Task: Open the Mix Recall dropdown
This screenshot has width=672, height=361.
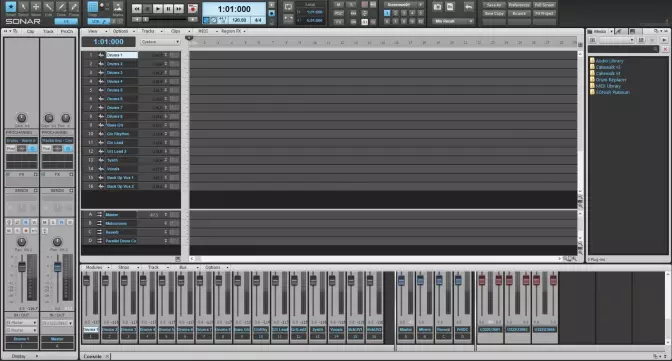Action: coord(453,21)
